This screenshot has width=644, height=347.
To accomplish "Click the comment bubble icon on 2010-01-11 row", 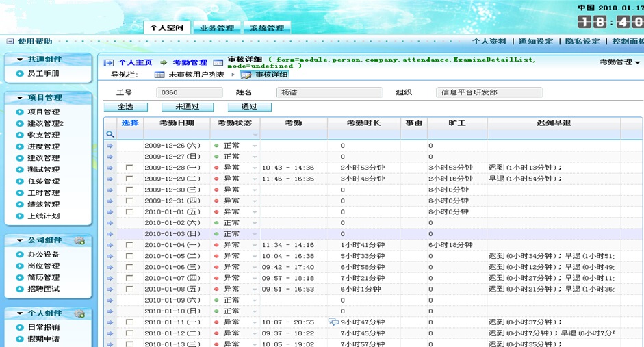I will coord(333,322).
